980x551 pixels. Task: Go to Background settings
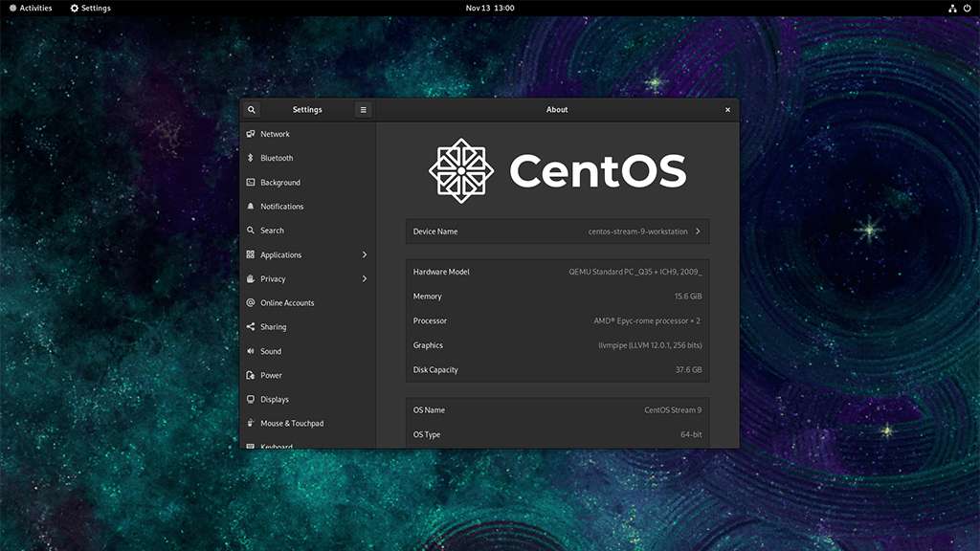tap(307, 183)
